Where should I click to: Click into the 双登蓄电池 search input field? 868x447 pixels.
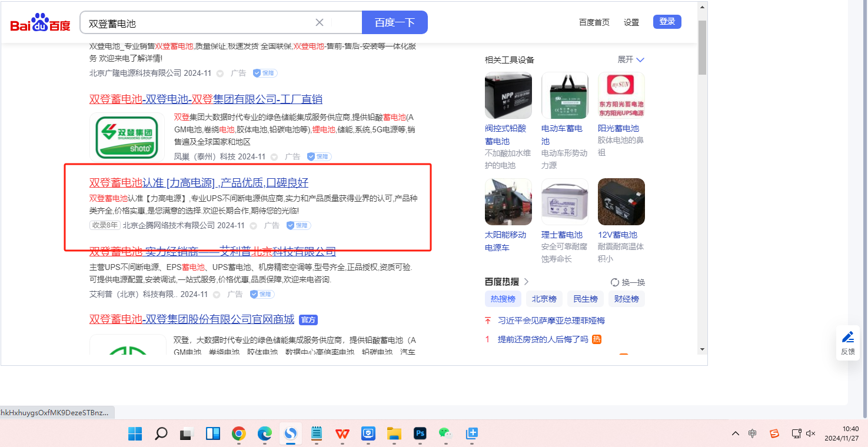pyautogui.click(x=200, y=24)
